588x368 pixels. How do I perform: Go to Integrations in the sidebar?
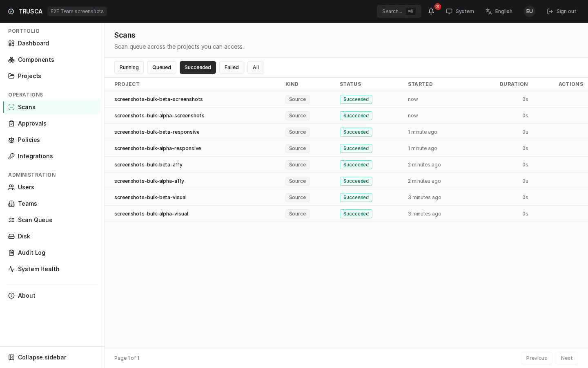pyautogui.click(x=52, y=156)
